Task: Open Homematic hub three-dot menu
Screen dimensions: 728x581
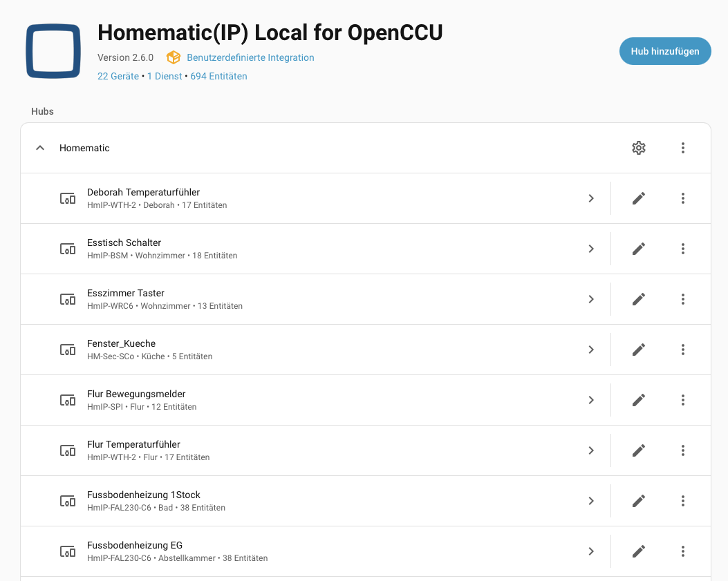Action: [683, 148]
